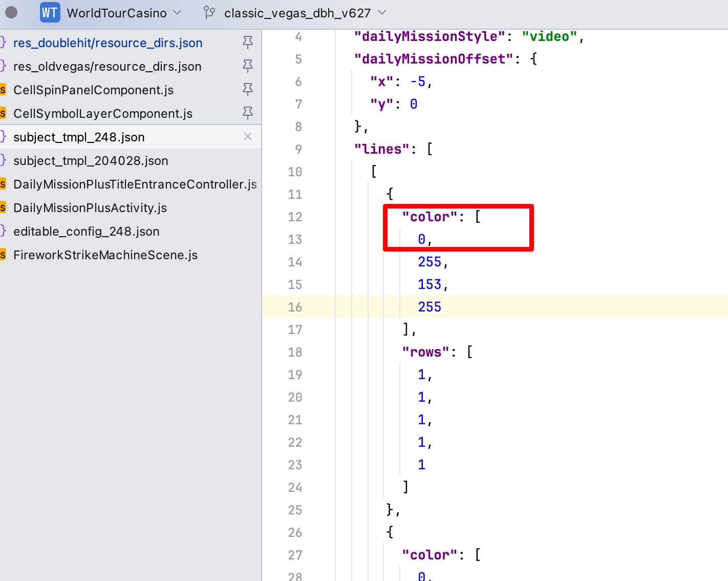This screenshot has height=581, width=728.
Task: Expand classic_vegas_dbh_v627 branch dropdown
Action: [381, 13]
